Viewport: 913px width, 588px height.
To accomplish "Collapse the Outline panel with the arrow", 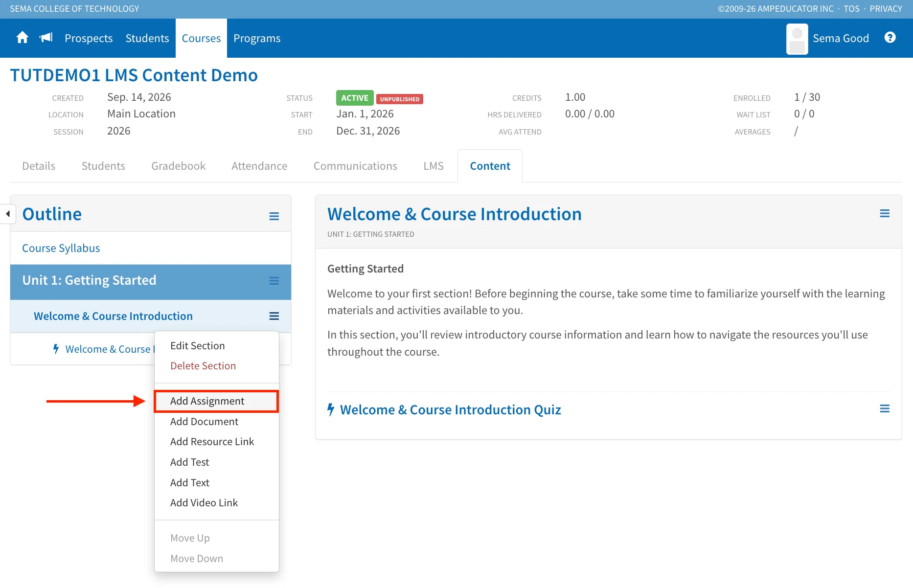I will (x=8, y=214).
